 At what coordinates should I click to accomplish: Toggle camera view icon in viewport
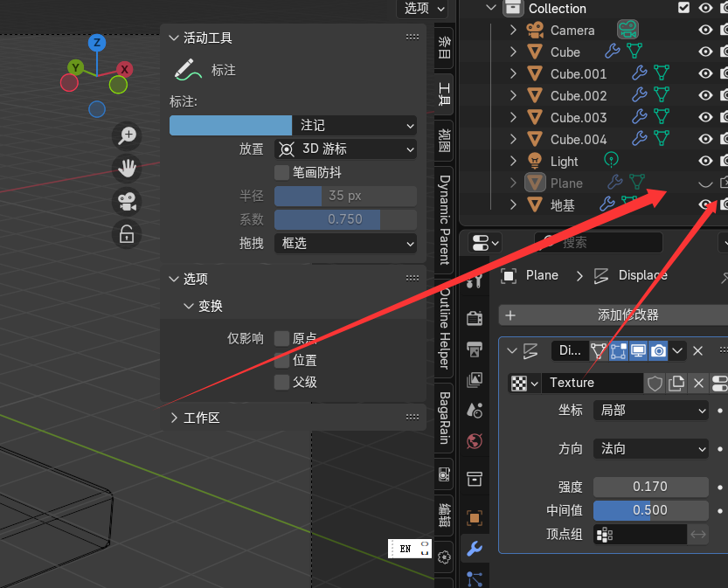point(127,202)
